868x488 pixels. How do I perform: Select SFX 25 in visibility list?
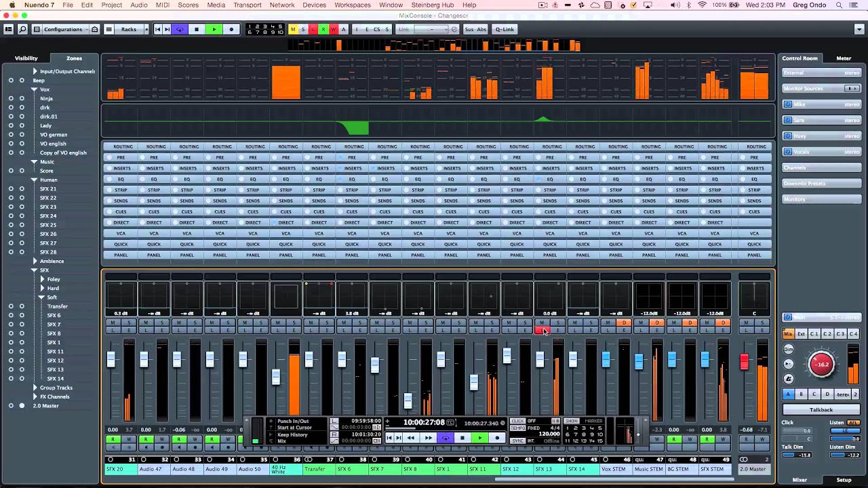[x=48, y=225]
